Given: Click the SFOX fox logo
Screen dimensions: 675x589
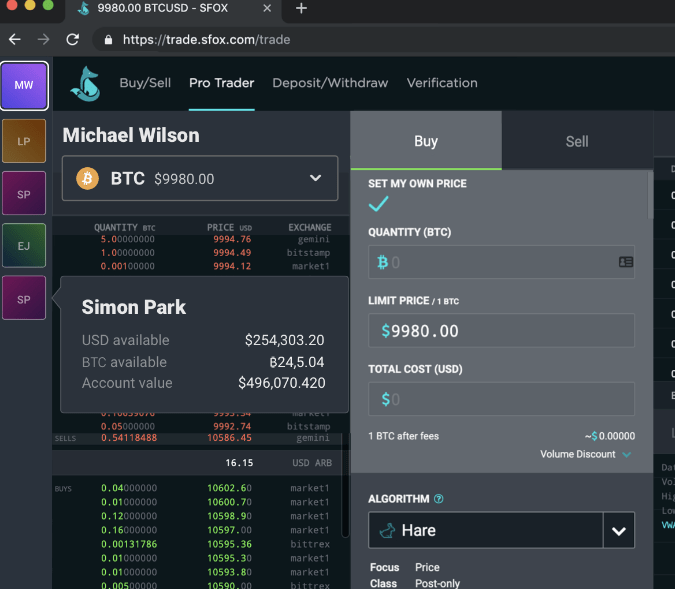Looking at the screenshot, I should tap(86, 84).
